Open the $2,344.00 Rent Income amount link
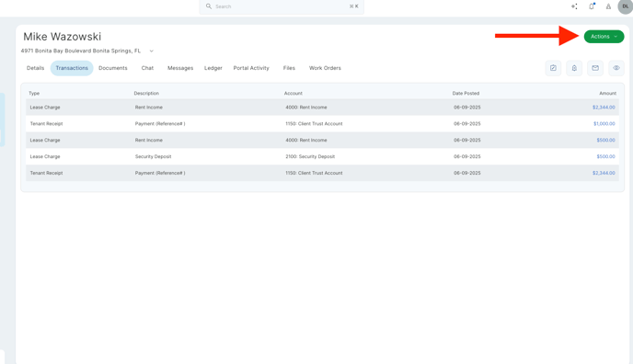633x364 pixels. click(x=604, y=108)
